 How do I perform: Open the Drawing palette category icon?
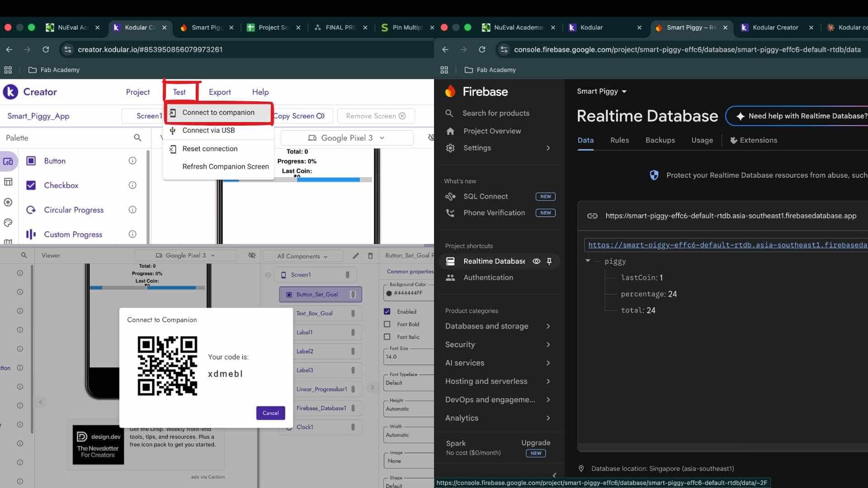[8, 222]
